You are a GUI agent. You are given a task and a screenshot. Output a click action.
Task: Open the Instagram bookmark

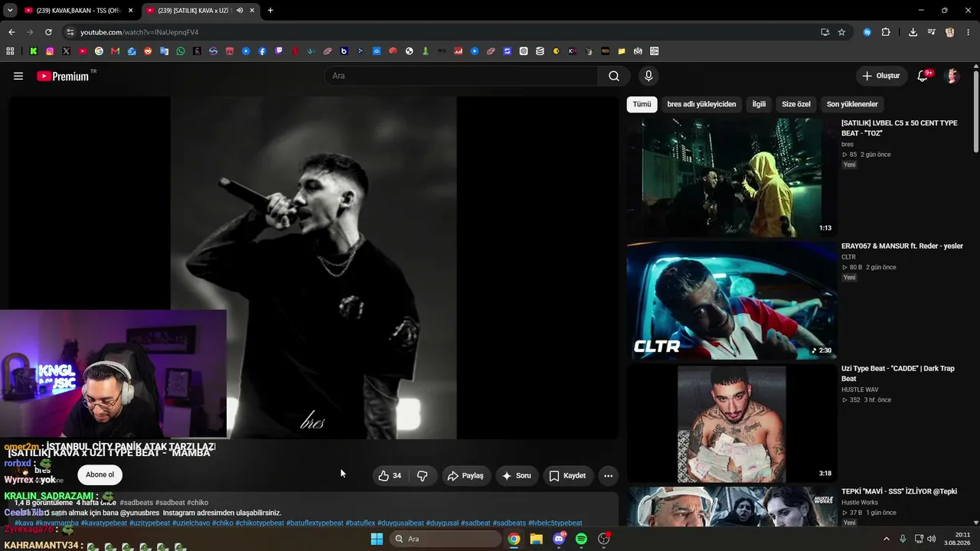click(x=50, y=51)
